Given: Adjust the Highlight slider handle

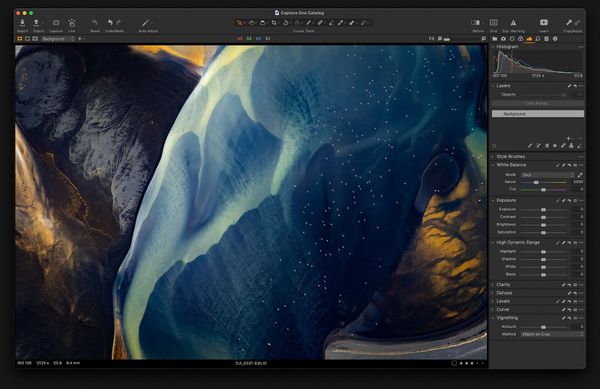Looking at the screenshot, I should [x=543, y=252].
